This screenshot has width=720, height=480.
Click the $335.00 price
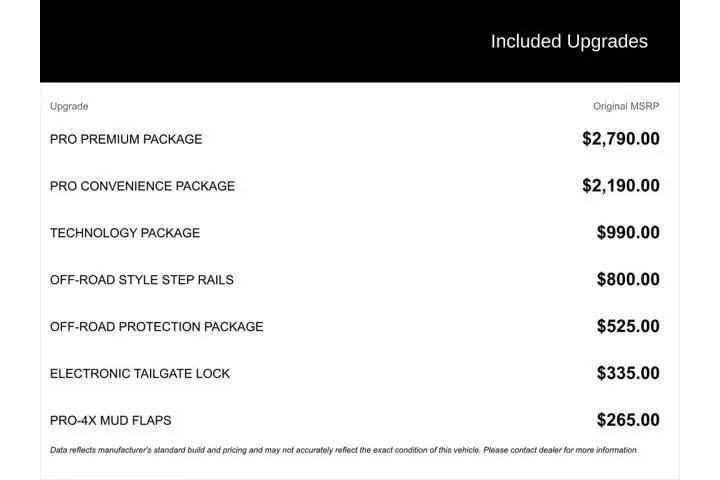[628, 374]
